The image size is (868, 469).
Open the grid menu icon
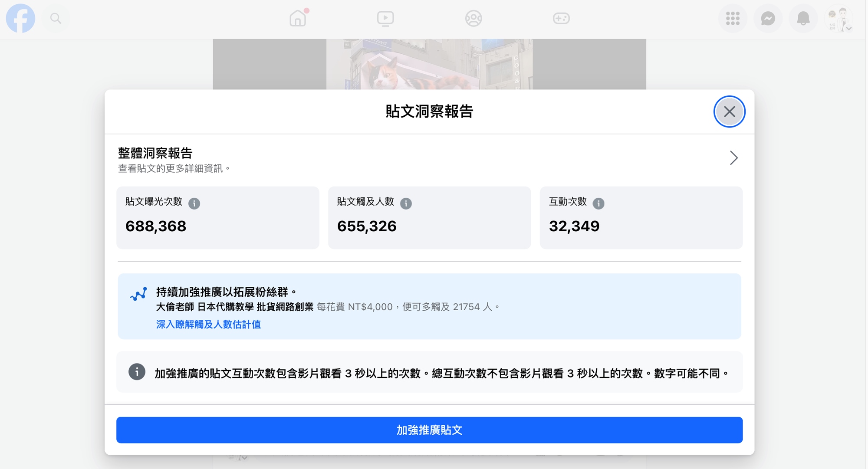[733, 19]
